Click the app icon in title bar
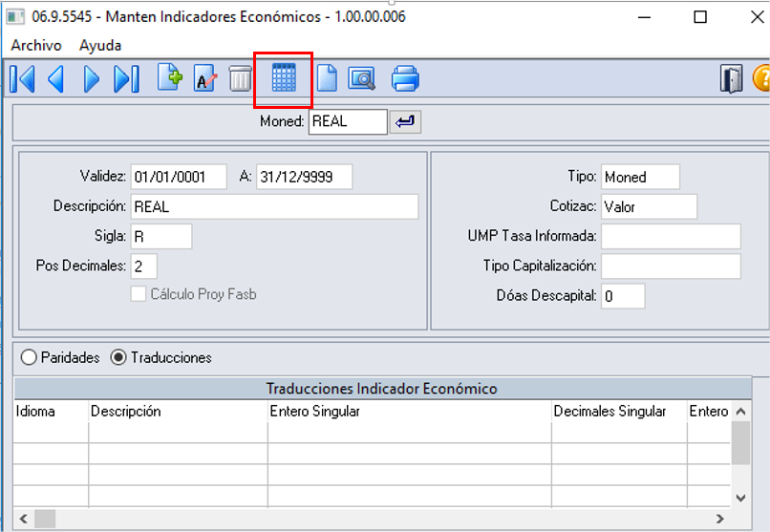 (15, 17)
